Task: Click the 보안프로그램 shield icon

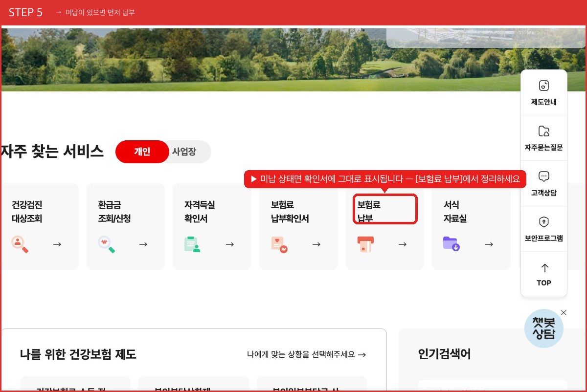Action: (x=544, y=222)
